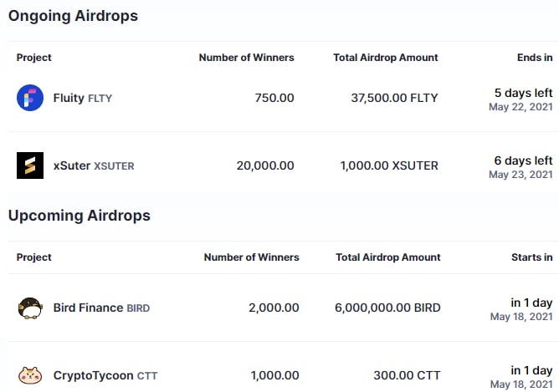
Task: Open the Fluity project link
Action: [69, 98]
